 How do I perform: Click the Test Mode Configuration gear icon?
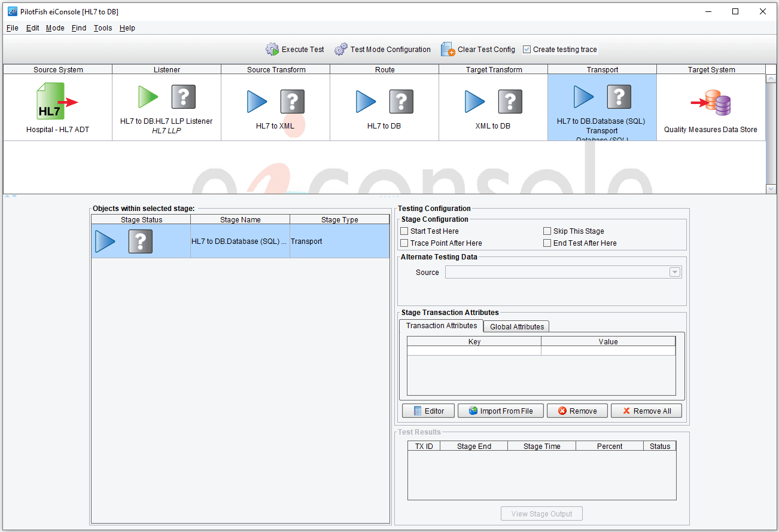341,49
